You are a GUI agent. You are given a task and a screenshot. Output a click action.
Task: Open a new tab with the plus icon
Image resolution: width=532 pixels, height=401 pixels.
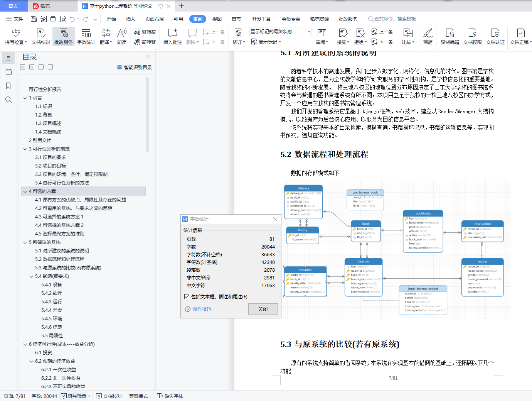point(182,6)
